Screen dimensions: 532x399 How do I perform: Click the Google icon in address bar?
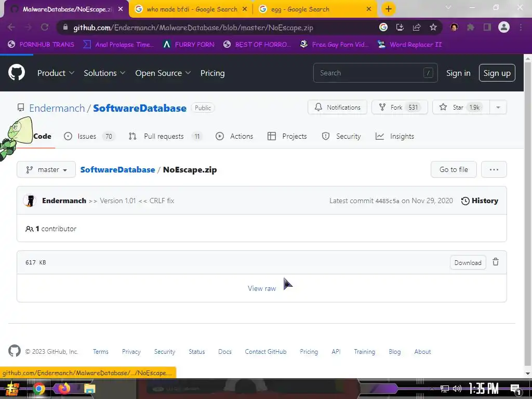click(x=383, y=27)
